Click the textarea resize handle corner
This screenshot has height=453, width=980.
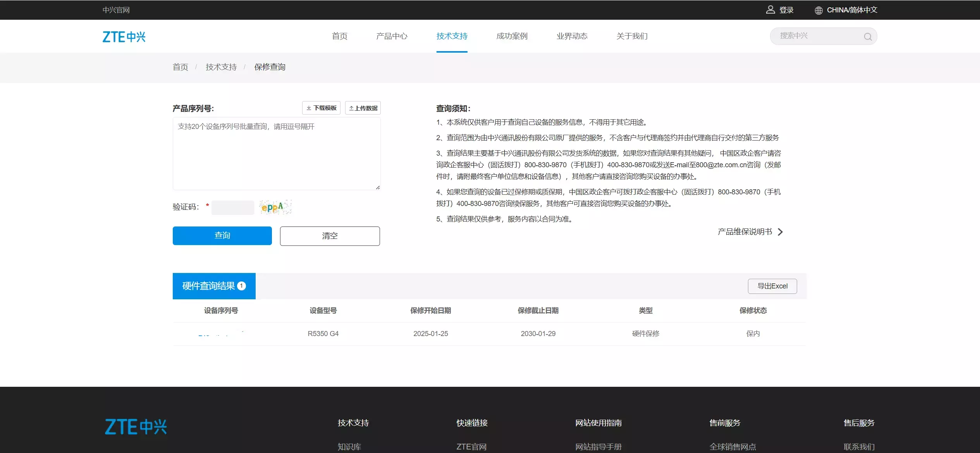click(378, 187)
